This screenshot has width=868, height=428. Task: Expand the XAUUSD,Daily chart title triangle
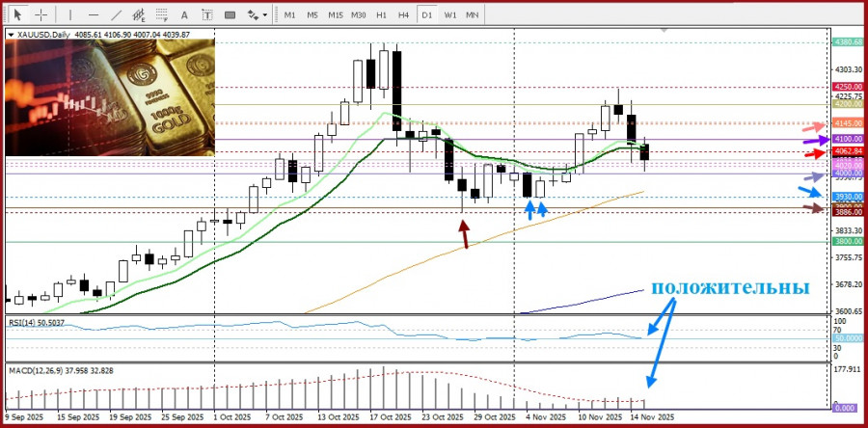[x=11, y=35]
